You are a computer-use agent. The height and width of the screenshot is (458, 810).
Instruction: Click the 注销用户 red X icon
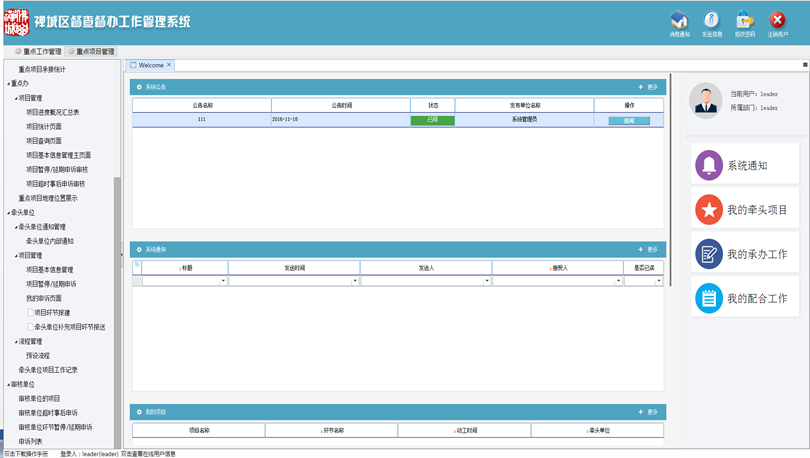click(x=777, y=20)
